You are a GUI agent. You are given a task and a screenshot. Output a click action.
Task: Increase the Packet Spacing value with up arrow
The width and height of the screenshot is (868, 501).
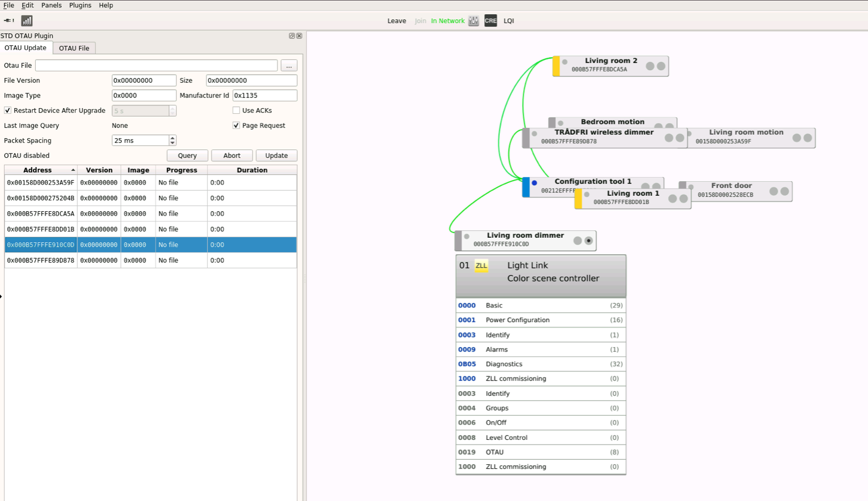173,138
